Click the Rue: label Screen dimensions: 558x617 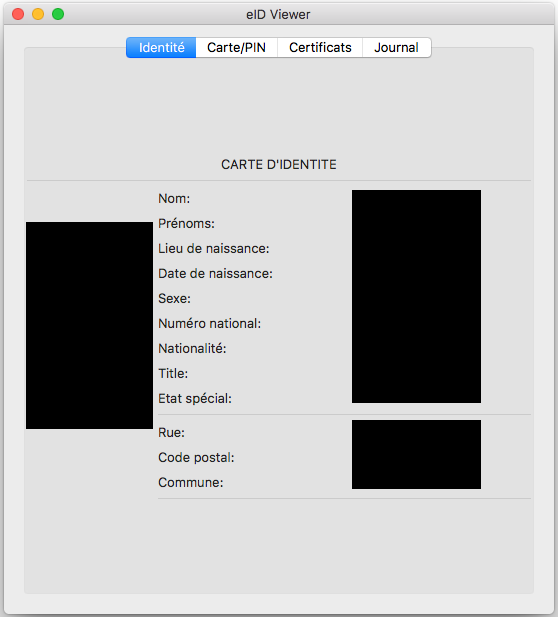[171, 433]
